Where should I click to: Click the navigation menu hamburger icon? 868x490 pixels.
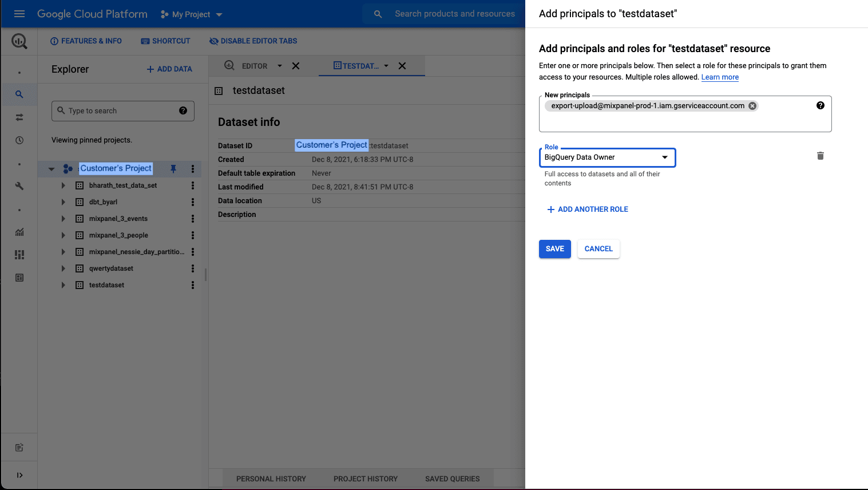coord(19,14)
